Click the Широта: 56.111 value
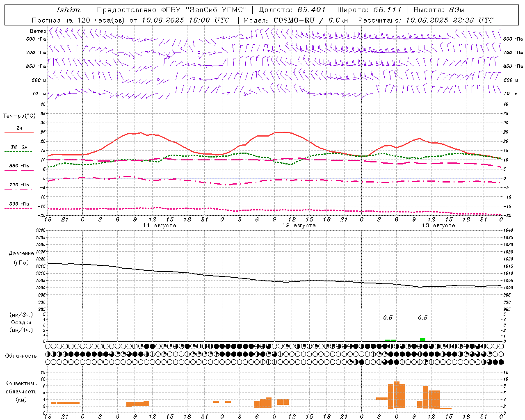The height and width of the screenshot is (420, 525). [x=369, y=10]
